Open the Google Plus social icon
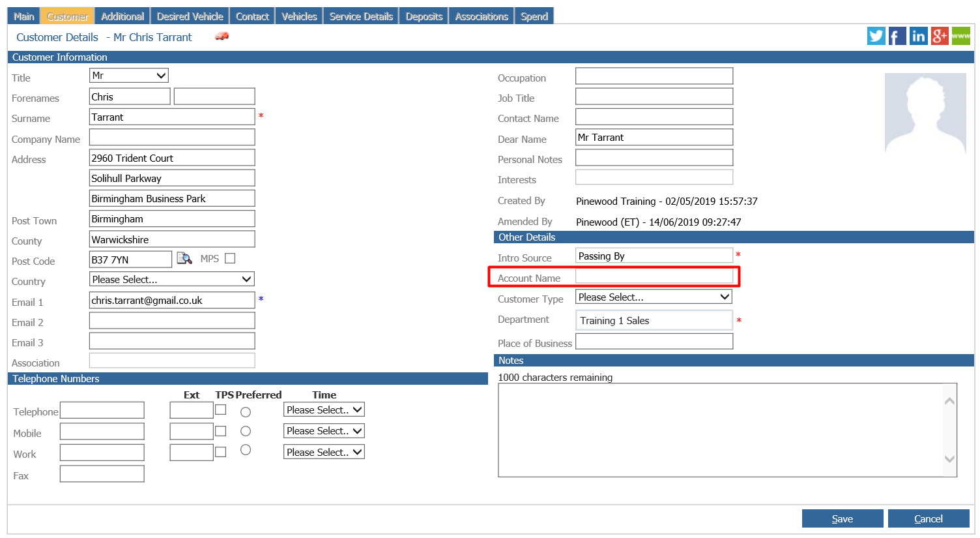The height and width of the screenshot is (538, 980). tap(940, 36)
